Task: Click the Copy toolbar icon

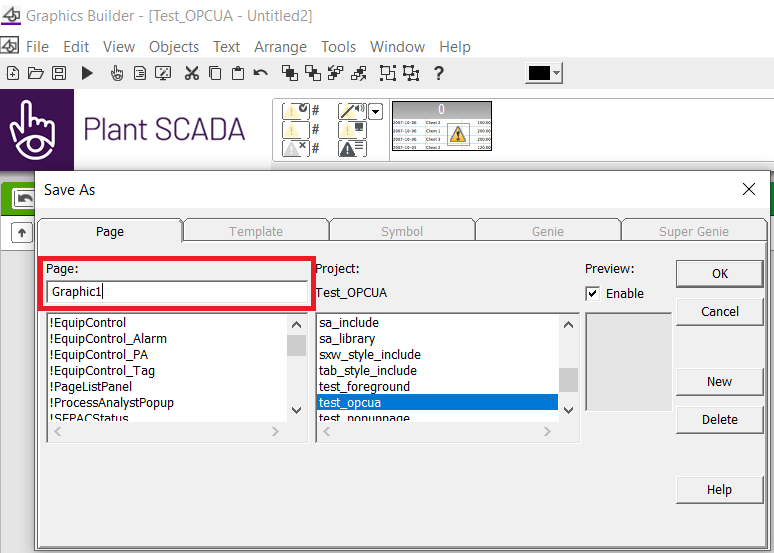Action: pyautogui.click(x=215, y=73)
